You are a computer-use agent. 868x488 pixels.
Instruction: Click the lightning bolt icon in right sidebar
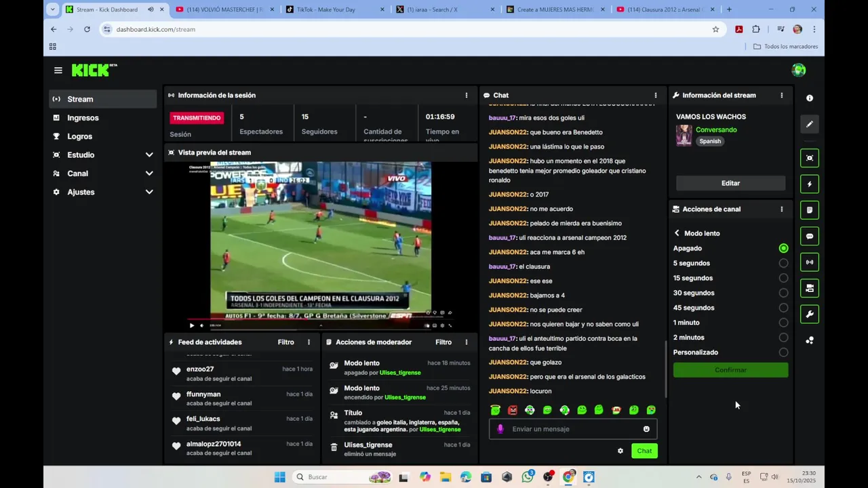tap(810, 184)
